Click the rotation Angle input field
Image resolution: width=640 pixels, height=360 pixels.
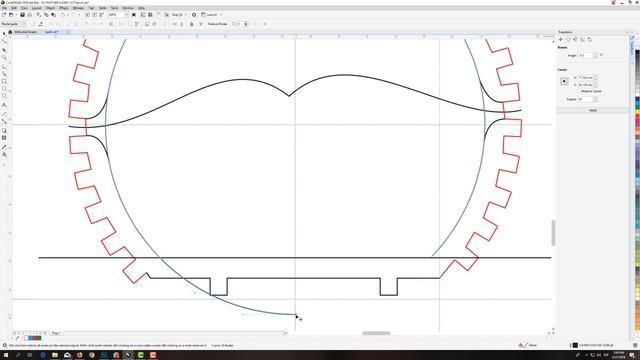point(585,55)
